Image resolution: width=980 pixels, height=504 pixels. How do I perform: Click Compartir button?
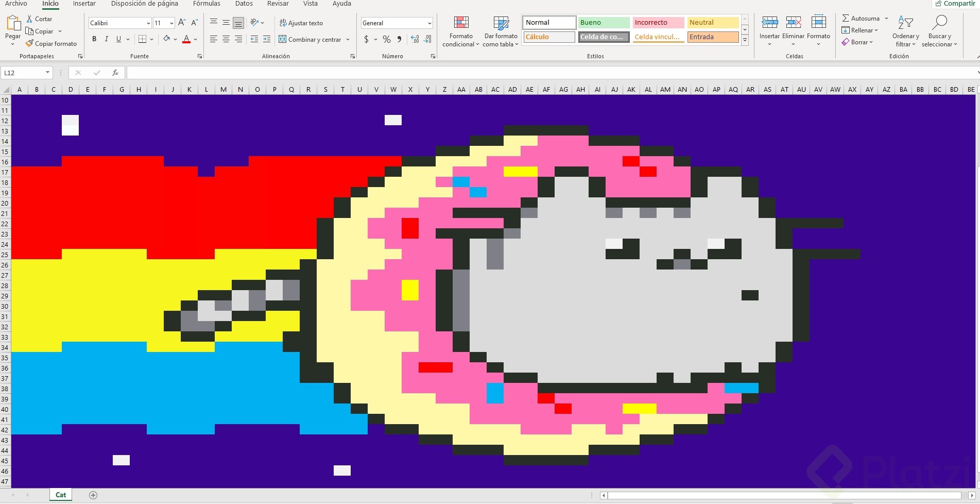click(956, 4)
